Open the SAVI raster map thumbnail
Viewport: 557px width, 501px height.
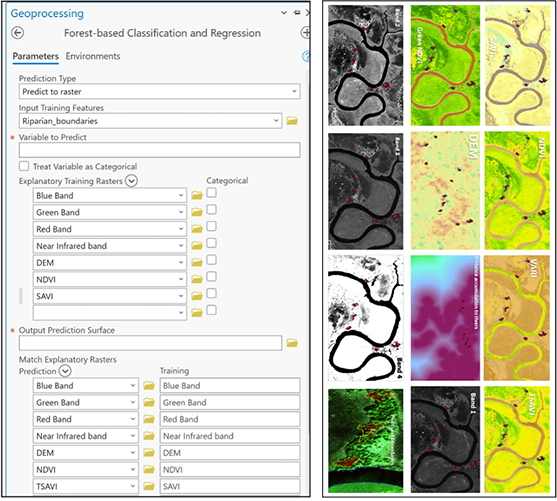[517, 65]
